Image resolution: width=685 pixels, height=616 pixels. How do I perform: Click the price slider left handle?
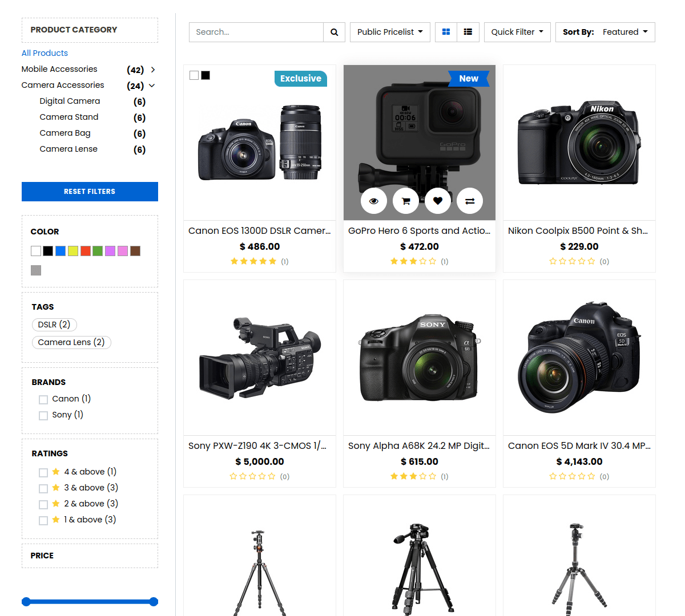point(26,602)
